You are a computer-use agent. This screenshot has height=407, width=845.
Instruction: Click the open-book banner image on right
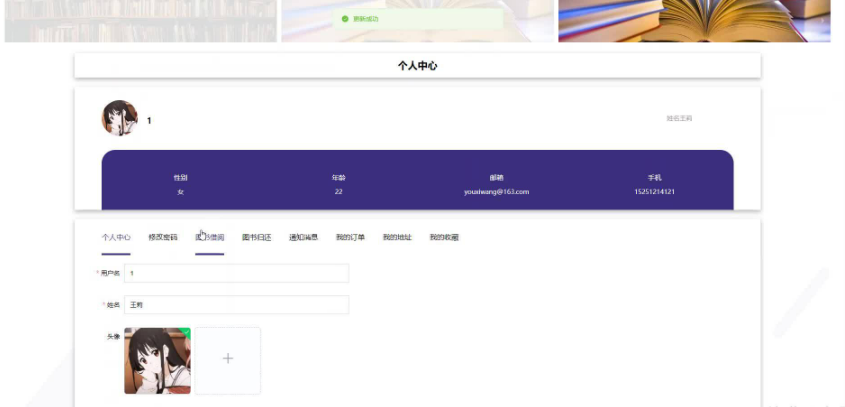694,21
